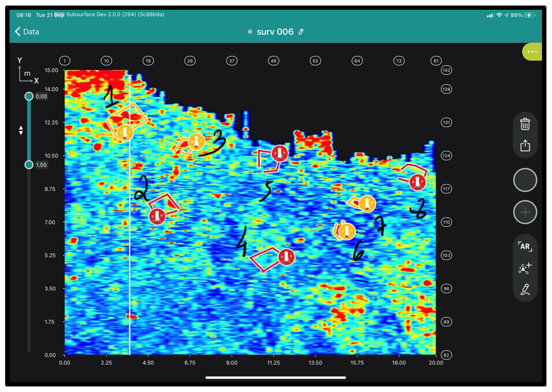Tap the empty dark circle record button

525,180
